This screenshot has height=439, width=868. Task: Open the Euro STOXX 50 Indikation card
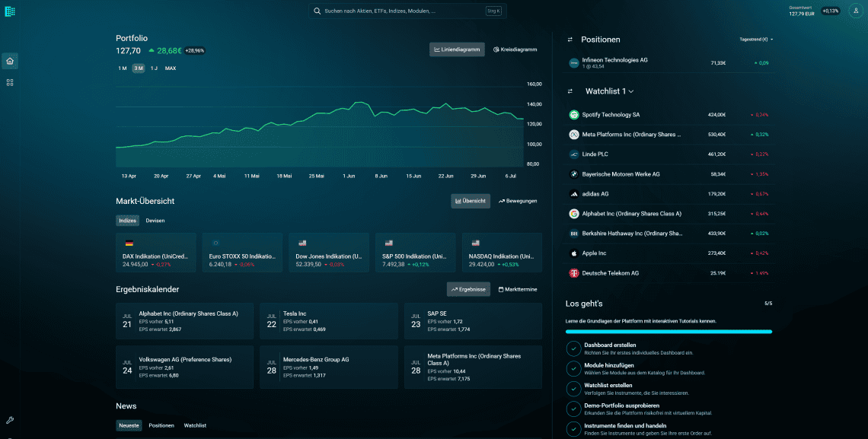tap(242, 253)
